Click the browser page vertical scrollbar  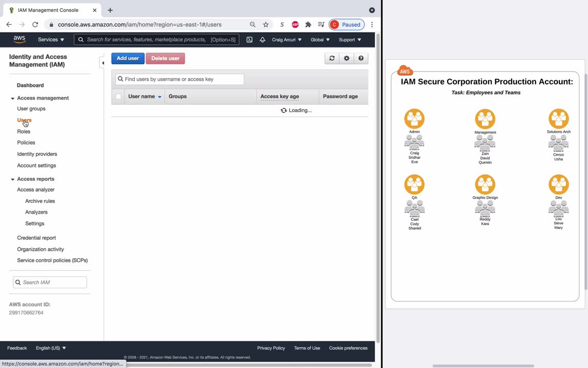[378, 188]
